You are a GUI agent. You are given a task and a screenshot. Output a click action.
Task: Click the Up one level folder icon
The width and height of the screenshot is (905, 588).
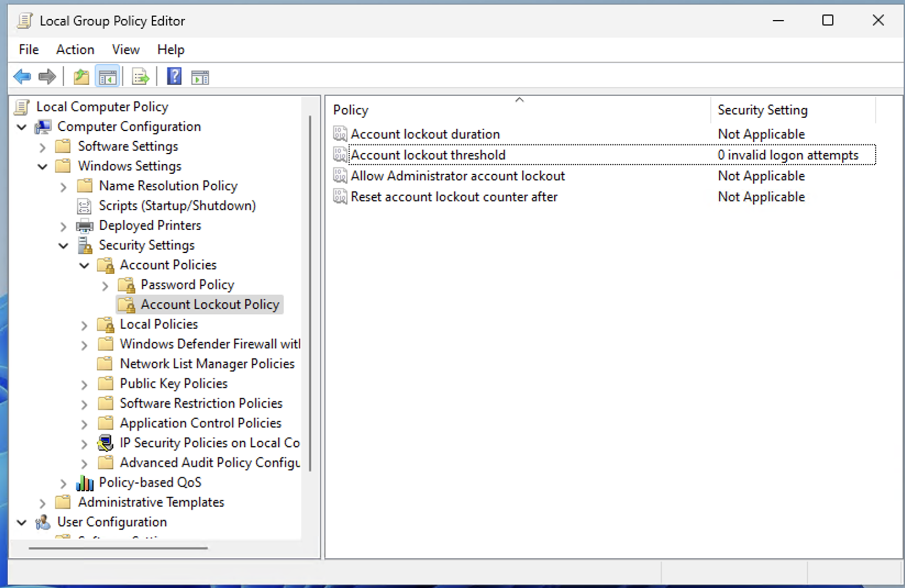click(81, 77)
